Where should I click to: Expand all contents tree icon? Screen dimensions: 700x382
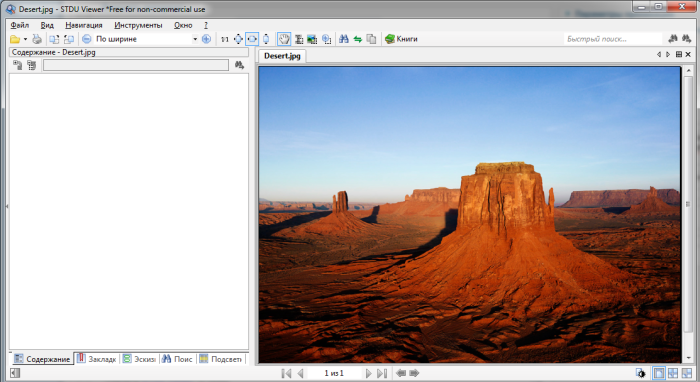pyautogui.click(x=17, y=65)
